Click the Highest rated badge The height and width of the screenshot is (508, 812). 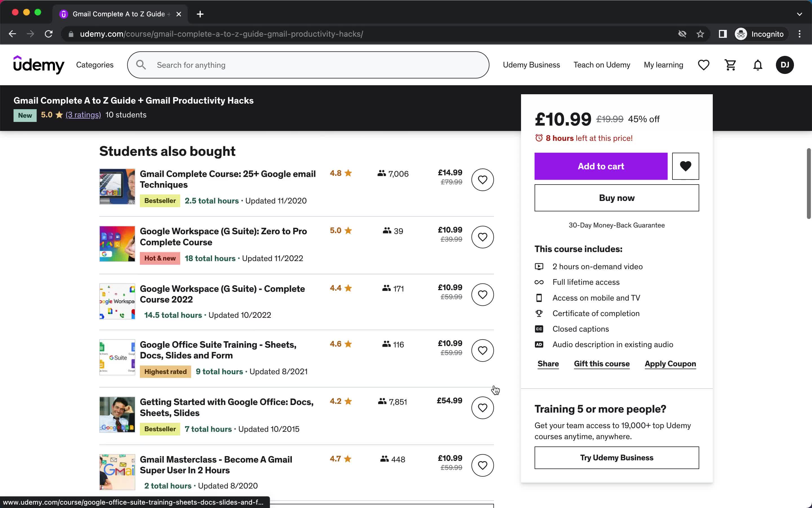point(165,372)
